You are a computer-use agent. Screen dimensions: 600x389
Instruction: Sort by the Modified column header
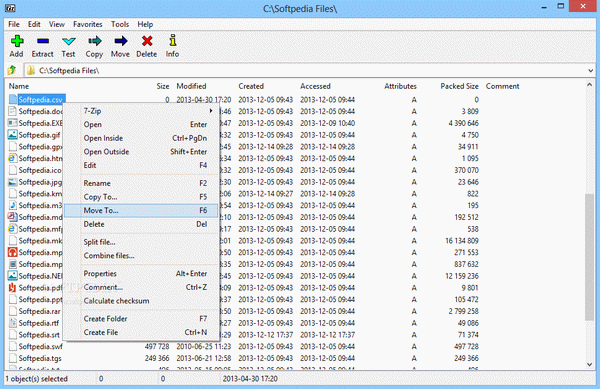tap(191, 86)
